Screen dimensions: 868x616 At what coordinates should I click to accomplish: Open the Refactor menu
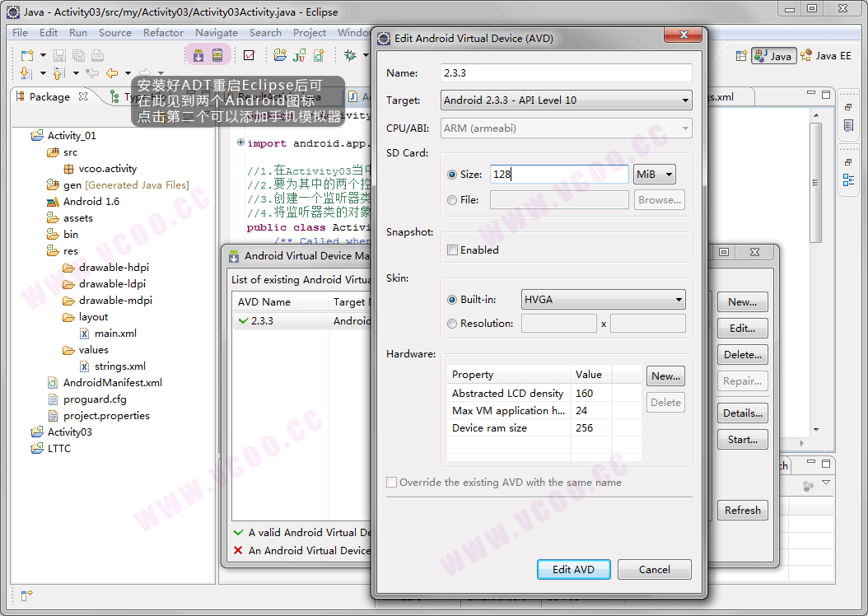click(163, 33)
